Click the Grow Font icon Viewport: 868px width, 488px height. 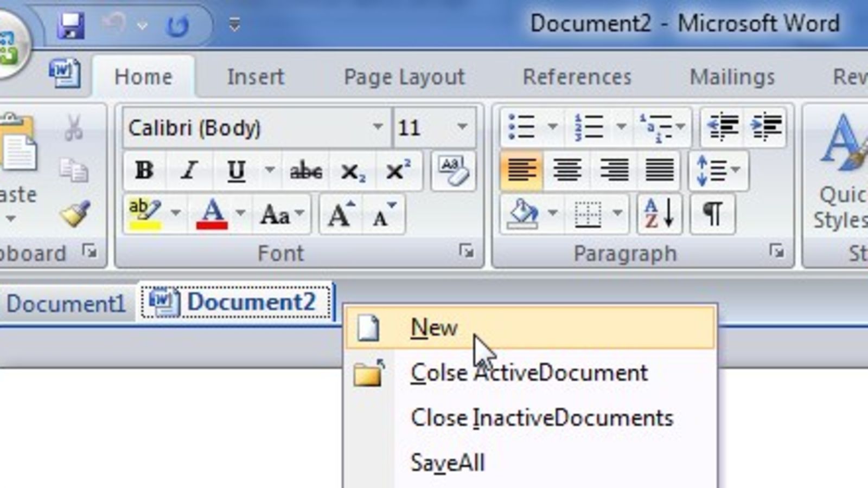click(341, 214)
